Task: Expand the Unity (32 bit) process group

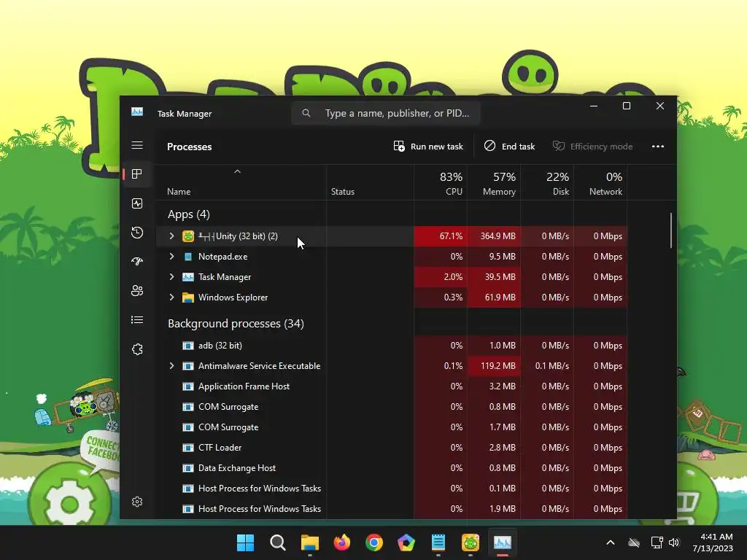Action: tap(171, 236)
